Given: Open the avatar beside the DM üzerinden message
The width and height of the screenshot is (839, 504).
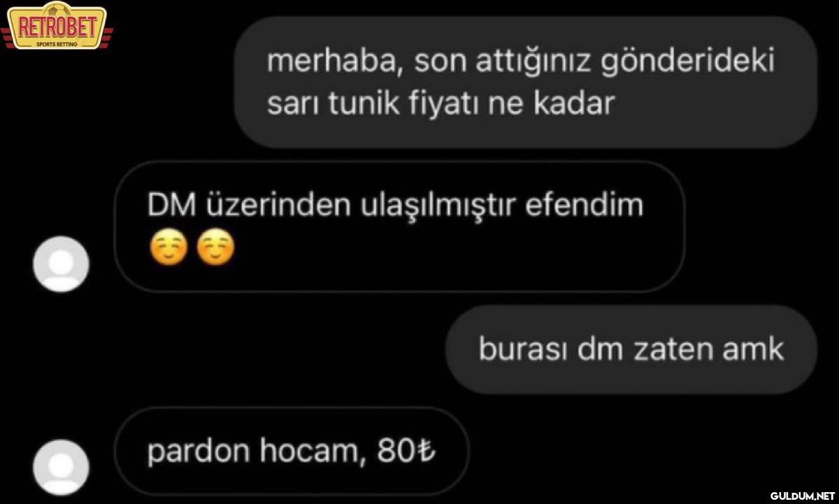Looking at the screenshot, I should click(x=62, y=264).
